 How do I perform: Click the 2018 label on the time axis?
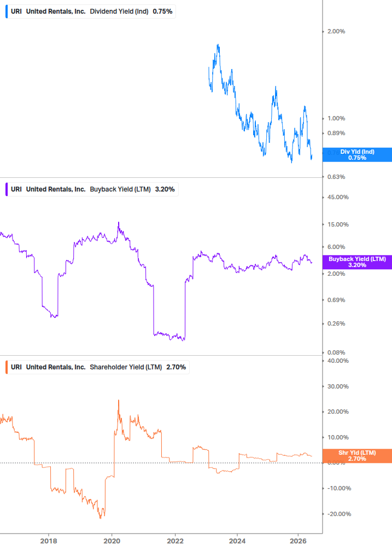coord(49,541)
